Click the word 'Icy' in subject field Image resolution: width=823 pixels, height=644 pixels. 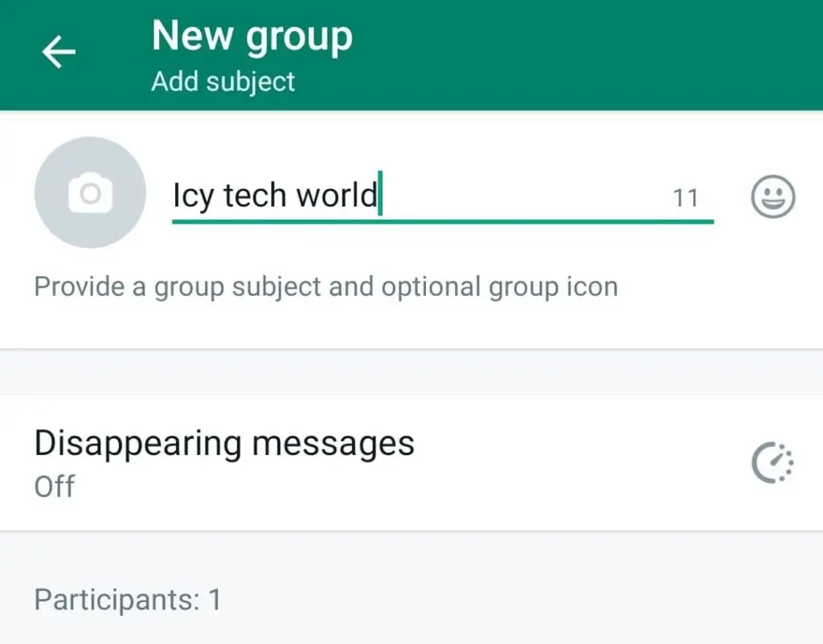(193, 195)
